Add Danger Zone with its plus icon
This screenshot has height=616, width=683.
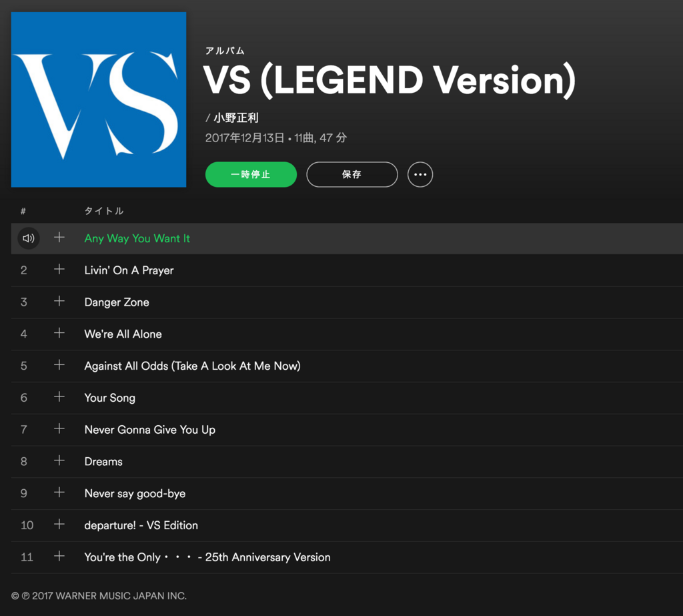(59, 301)
